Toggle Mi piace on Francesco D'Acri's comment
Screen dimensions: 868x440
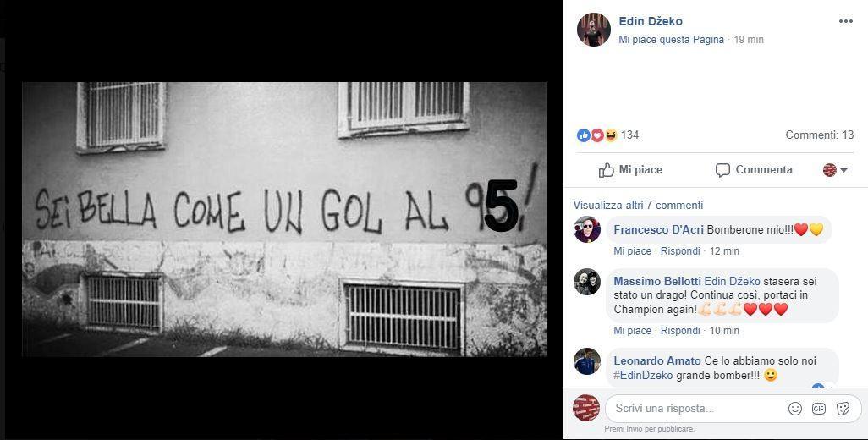point(632,250)
